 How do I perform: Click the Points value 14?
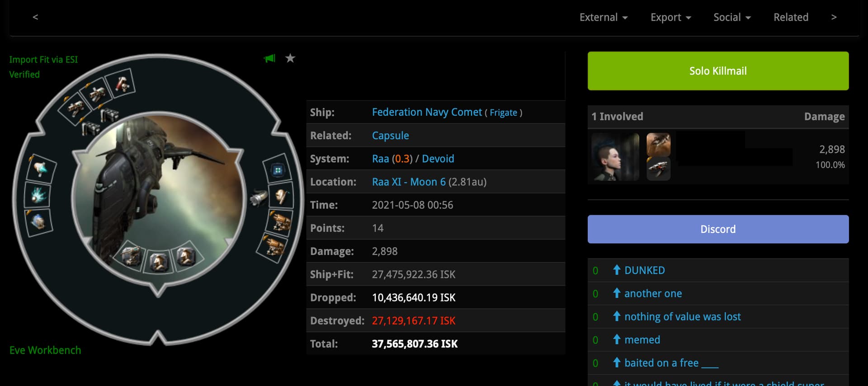[377, 228]
